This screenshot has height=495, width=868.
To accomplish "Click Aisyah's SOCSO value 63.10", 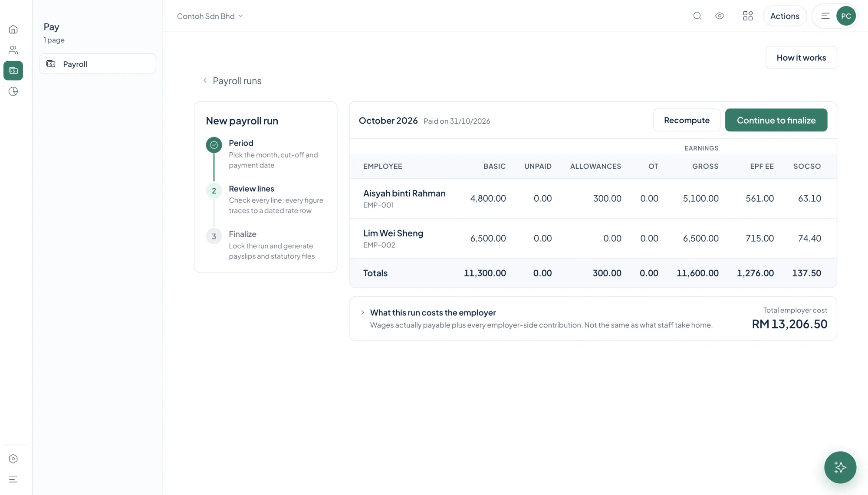I will (x=809, y=198).
